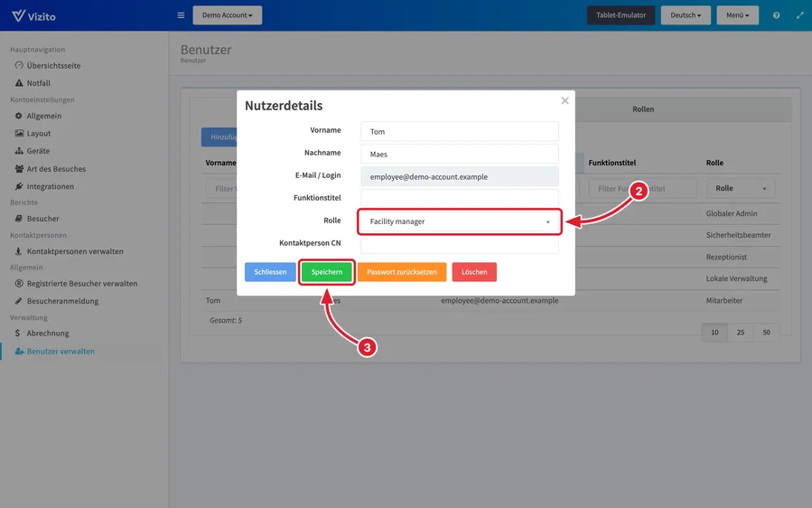Set page size to 50
This screenshot has width=812, height=508.
click(767, 333)
